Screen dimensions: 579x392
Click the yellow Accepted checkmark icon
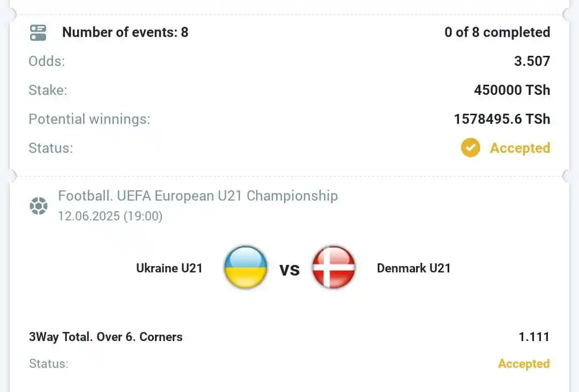coord(471,148)
